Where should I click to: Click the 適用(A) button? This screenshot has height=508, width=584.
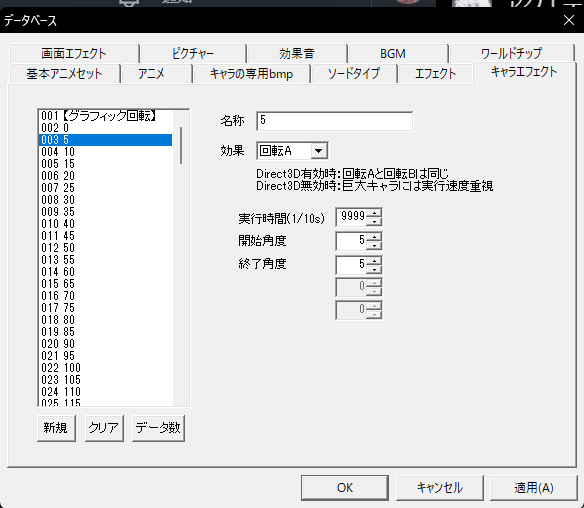[x=534, y=488]
